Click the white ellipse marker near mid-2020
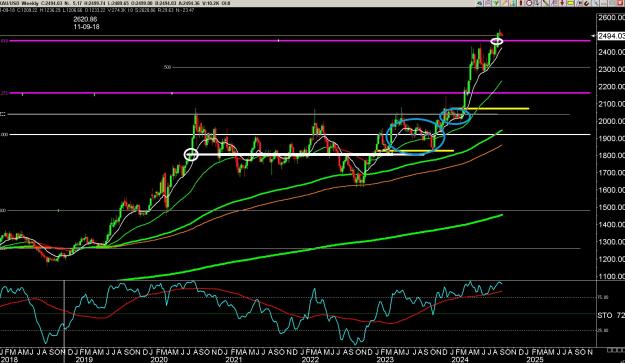The image size is (625, 363). [x=191, y=155]
